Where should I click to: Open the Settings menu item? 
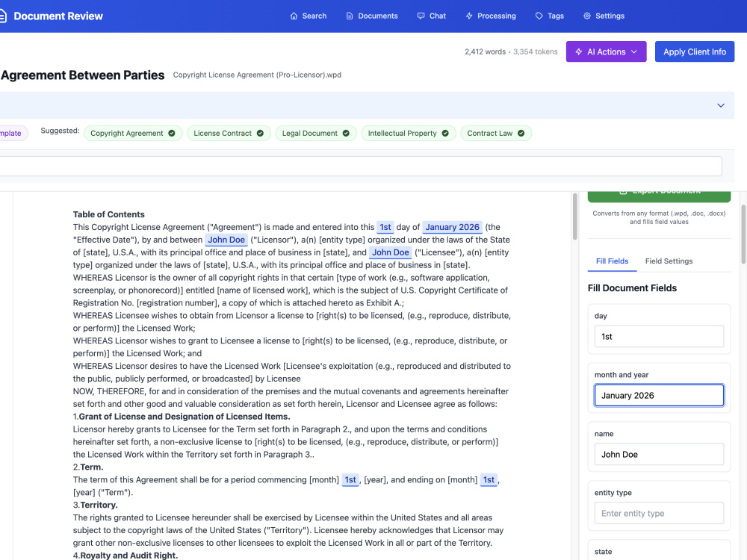[604, 16]
